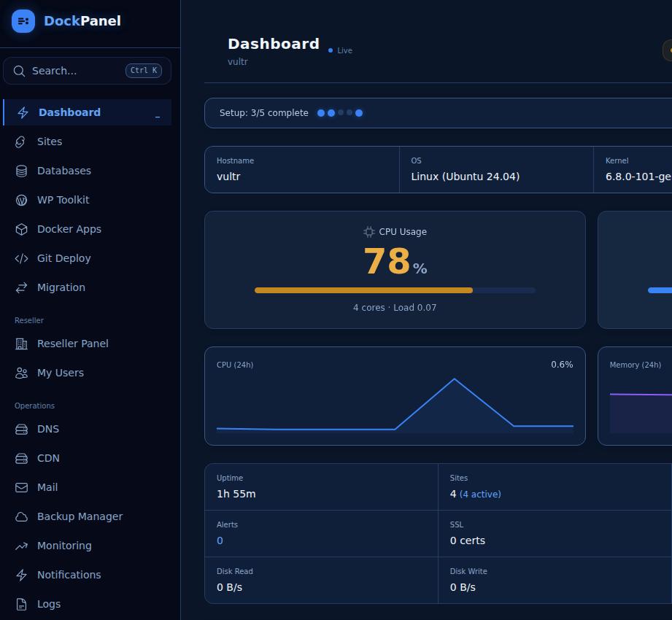This screenshot has height=620, width=672.
Task: Open the Sites menu item
Action: 87,142
